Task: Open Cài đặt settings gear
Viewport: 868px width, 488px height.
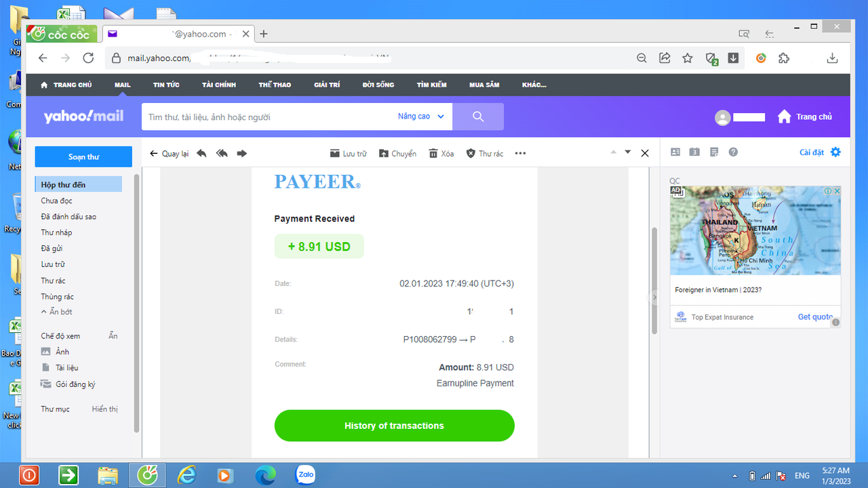Action: [820, 152]
